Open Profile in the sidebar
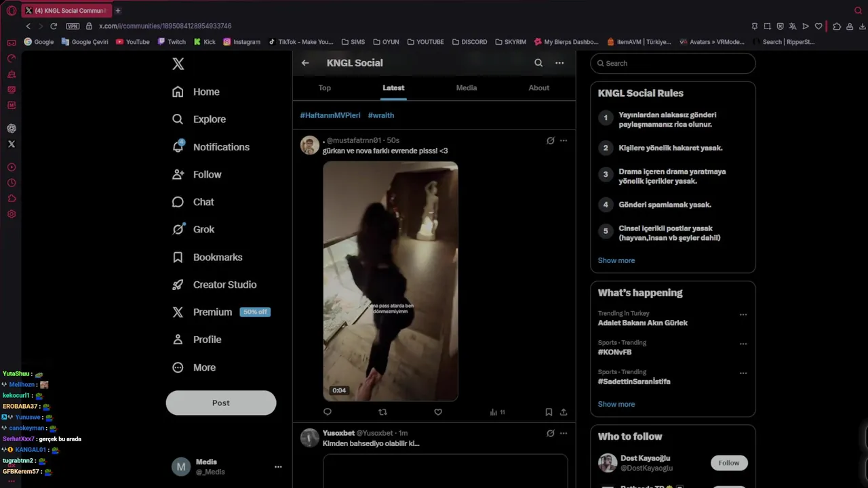This screenshot has width=868, height=488. 197,340
